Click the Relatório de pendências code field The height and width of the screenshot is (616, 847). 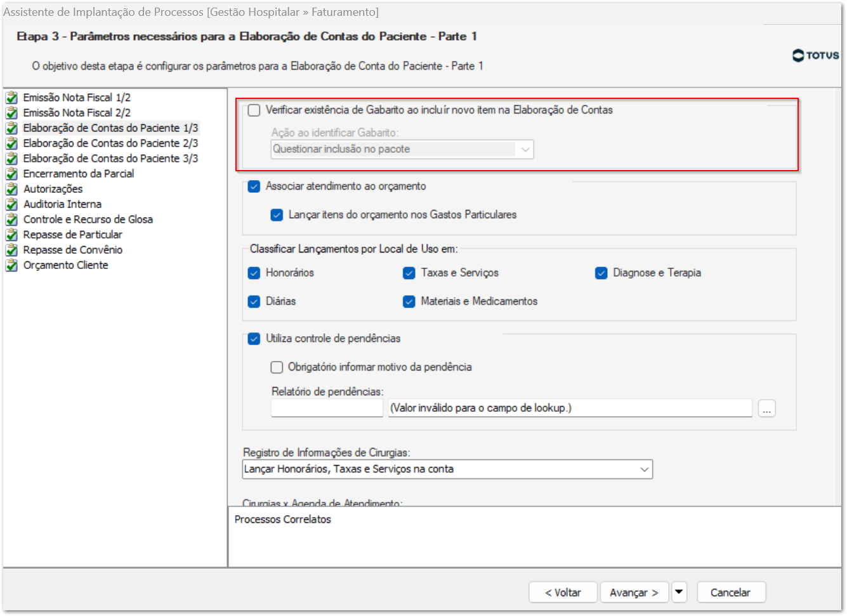point(327,409)
